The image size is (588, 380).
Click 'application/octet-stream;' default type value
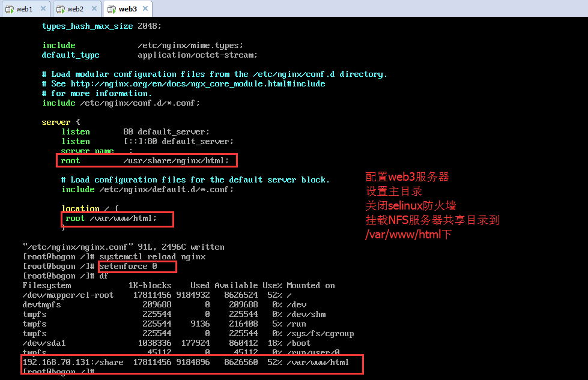(197, 55)
